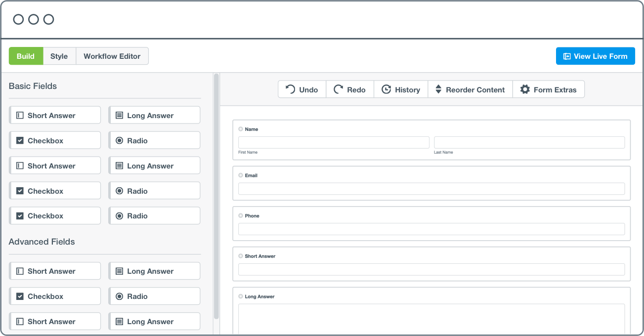Click the Basic Fields heading

pyautogui.click(x=33, y=86)
